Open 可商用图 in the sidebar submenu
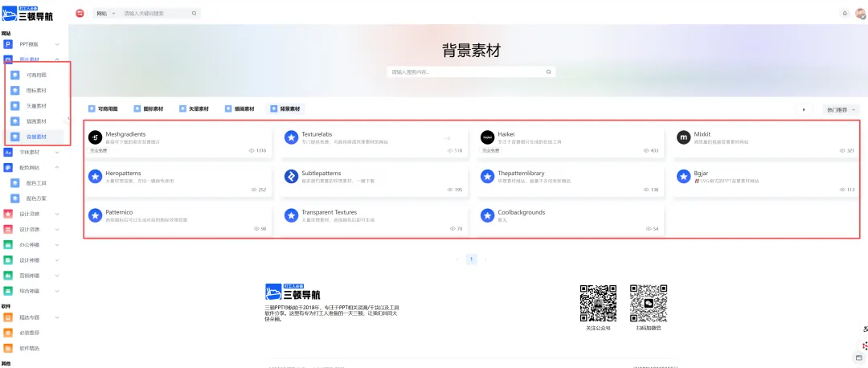Viewport: 868px width, 368px height. click(36, 75)
